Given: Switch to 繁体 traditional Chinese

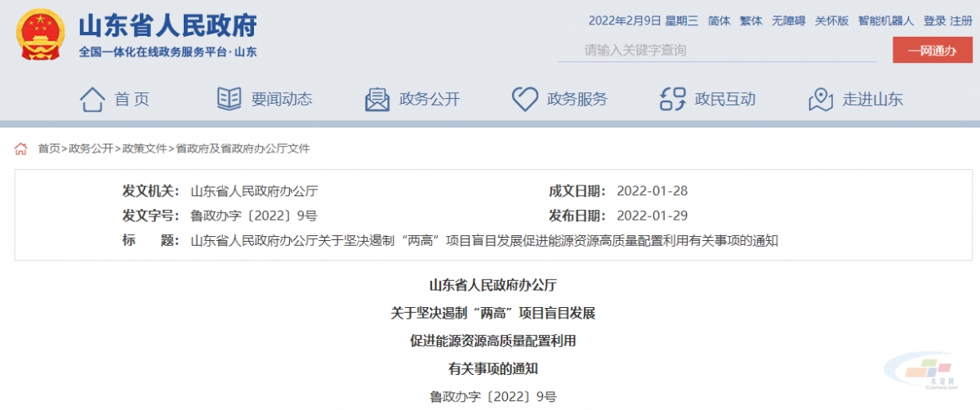Looking at the screenshot, I should point(751,21).
